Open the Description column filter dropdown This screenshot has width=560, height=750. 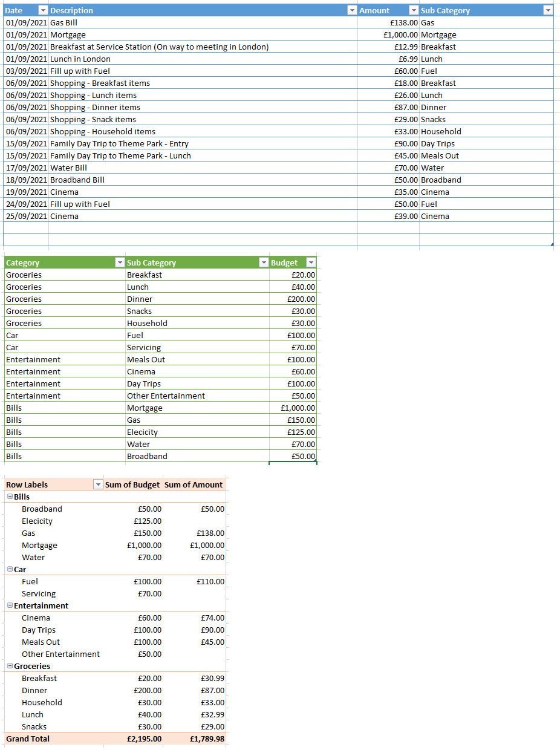tap(352, 10)
